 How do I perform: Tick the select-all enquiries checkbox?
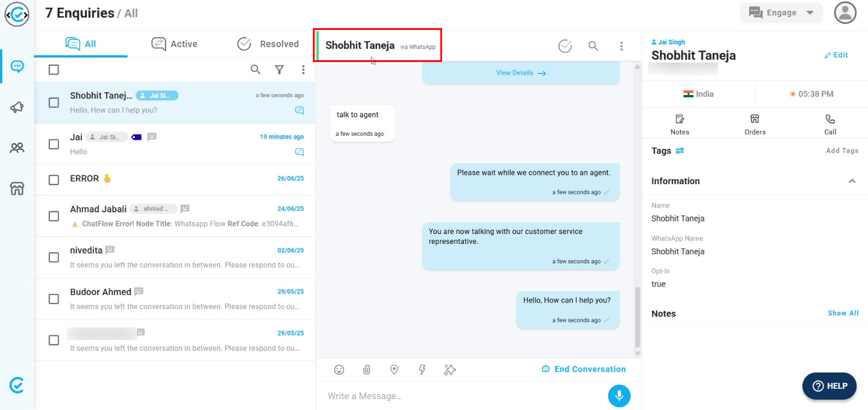click(x=54, y=70)
